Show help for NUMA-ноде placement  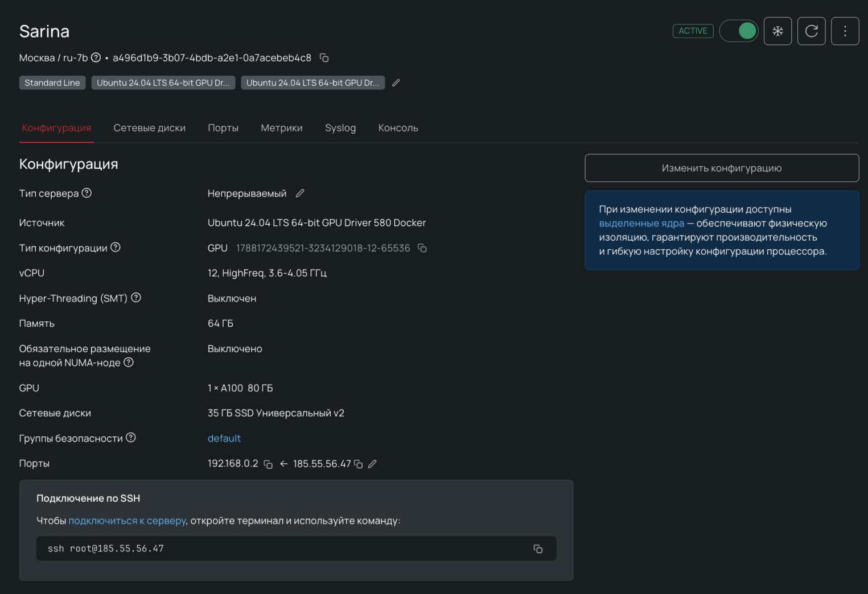click(x=129, y=362)
